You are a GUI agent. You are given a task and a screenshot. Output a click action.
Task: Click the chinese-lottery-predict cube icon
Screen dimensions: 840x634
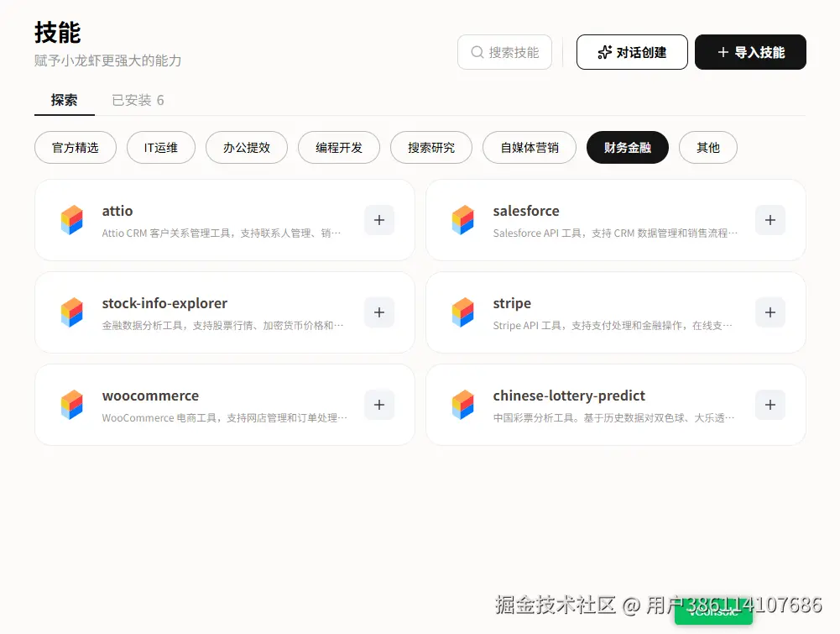click(x=463, y=405)
